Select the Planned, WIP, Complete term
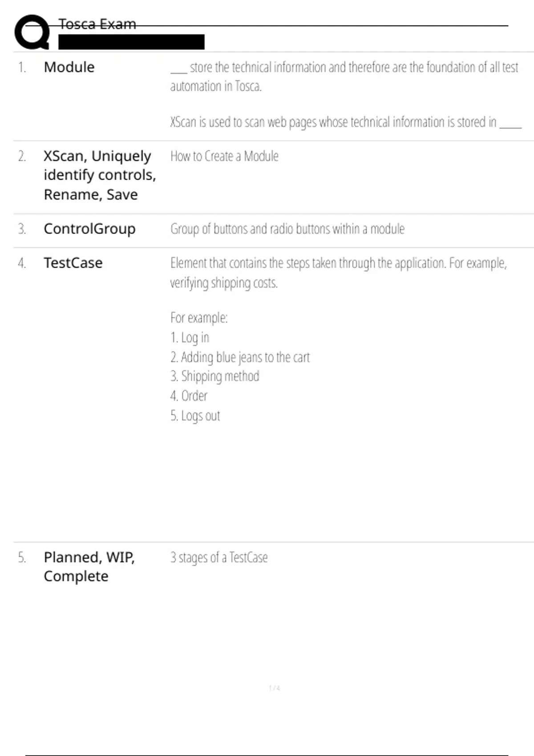The width and height of the screenshot is (534, 756). click(x=89, y=567)
